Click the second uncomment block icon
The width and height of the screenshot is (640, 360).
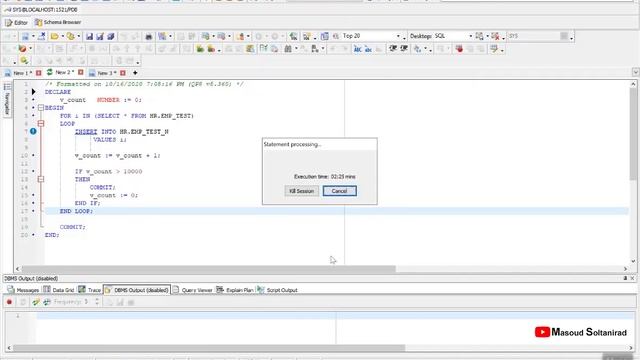pos(404,49)
